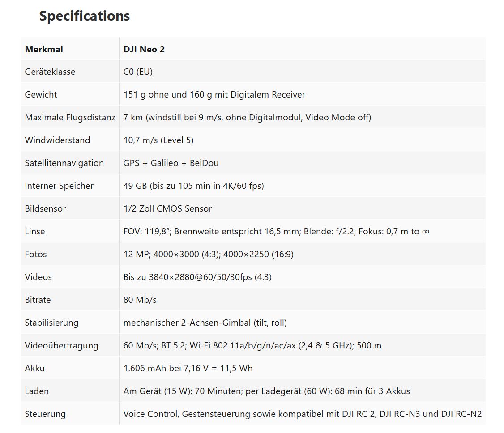
Task: Click the 1/2 Zoll CMOS Sensor value
Action: [x=167, y=209]
